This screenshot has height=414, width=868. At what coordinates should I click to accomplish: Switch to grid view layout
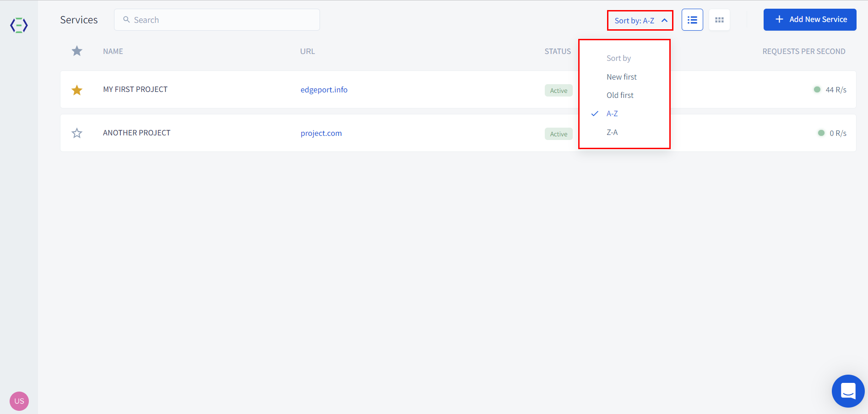719,20
